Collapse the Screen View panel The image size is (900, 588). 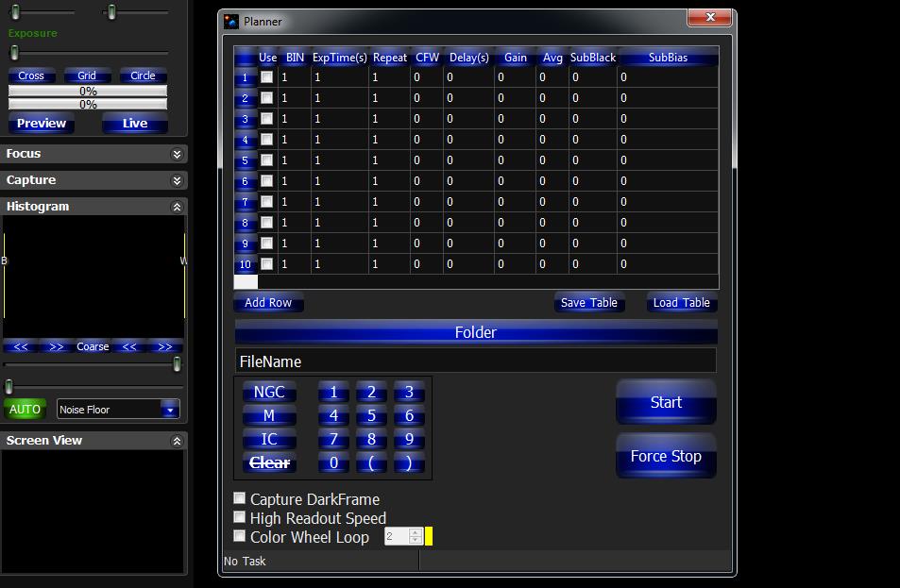177,441
